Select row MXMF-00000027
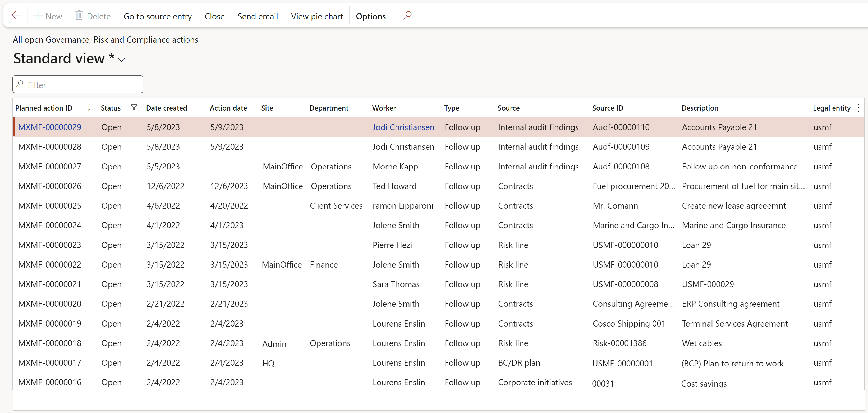 click(x=439, y=166)
